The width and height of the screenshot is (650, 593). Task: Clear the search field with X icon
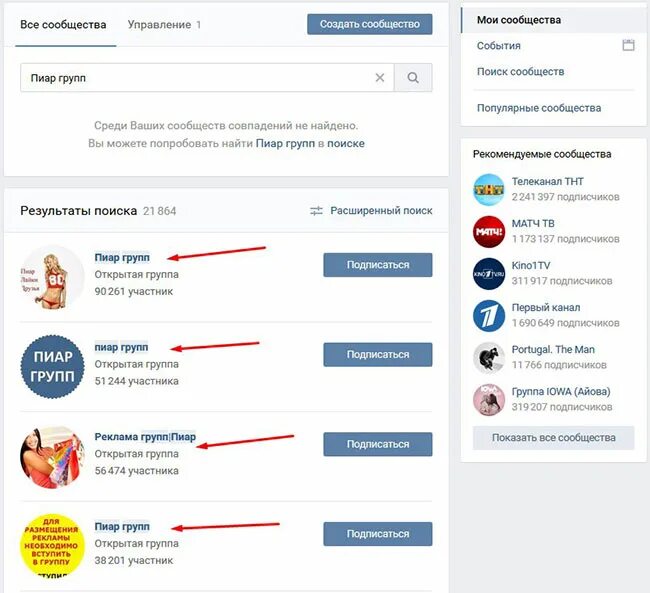click(x=380, y=78)
